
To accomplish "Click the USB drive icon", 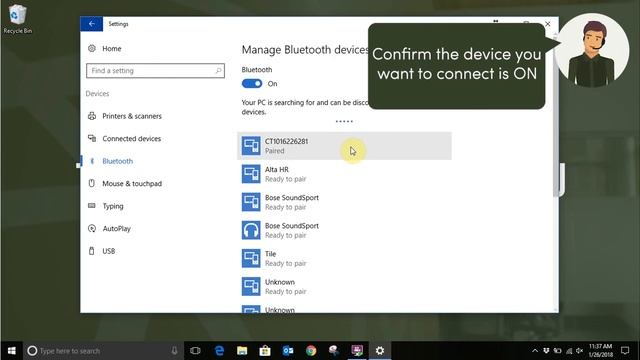I will point(92,251).
